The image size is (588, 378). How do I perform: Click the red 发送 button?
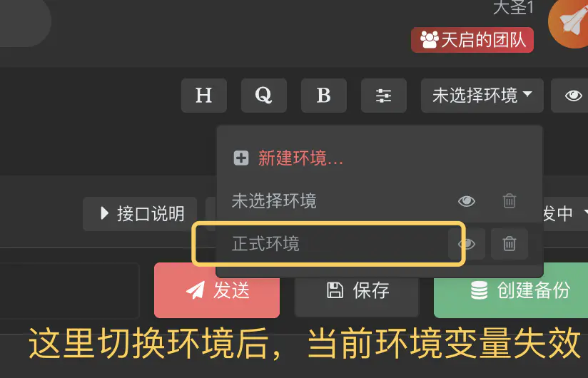pyautogui.click(x=217, y=290)
